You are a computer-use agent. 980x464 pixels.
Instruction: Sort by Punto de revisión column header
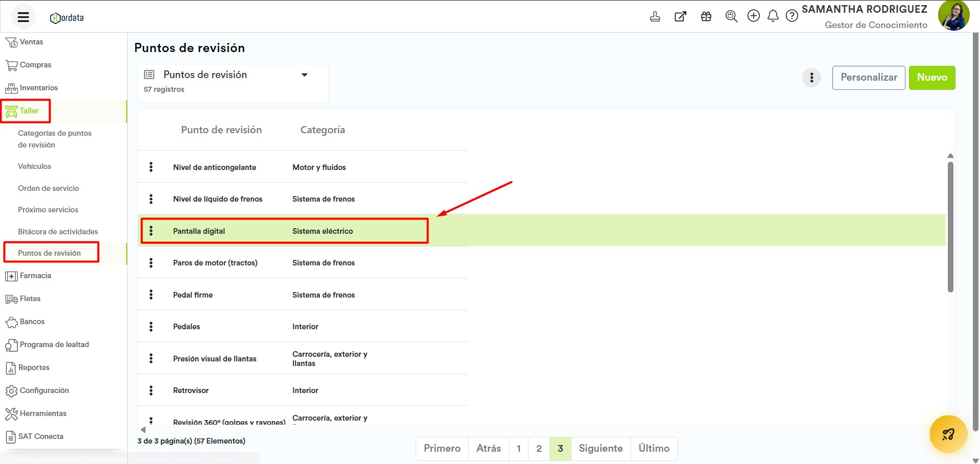(x=221, y=130)
